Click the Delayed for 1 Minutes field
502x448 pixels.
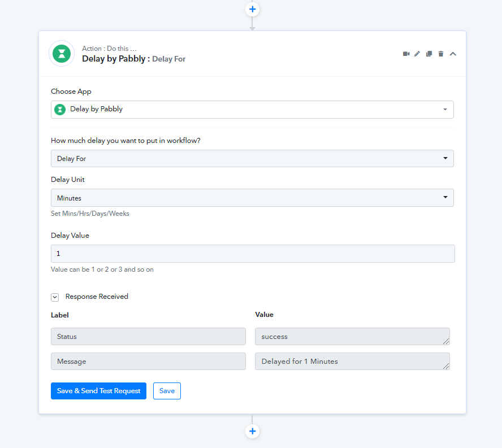[x=352, y=361]
